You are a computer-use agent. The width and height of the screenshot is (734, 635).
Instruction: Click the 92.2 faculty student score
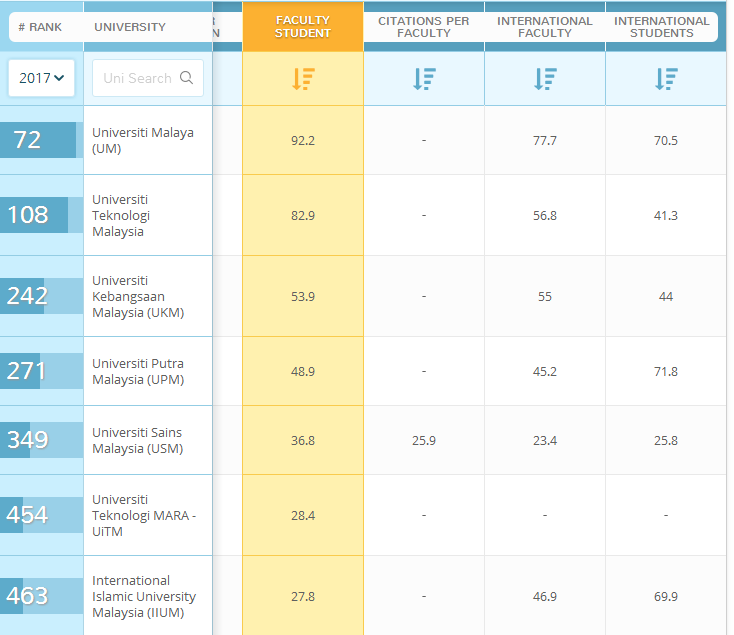[303, 140]
